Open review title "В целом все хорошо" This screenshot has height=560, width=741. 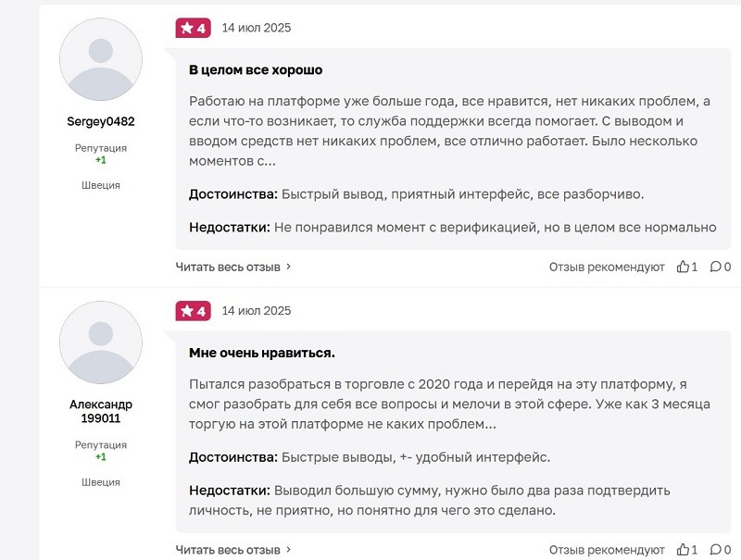pyautogui.click(x=256, y=69)
